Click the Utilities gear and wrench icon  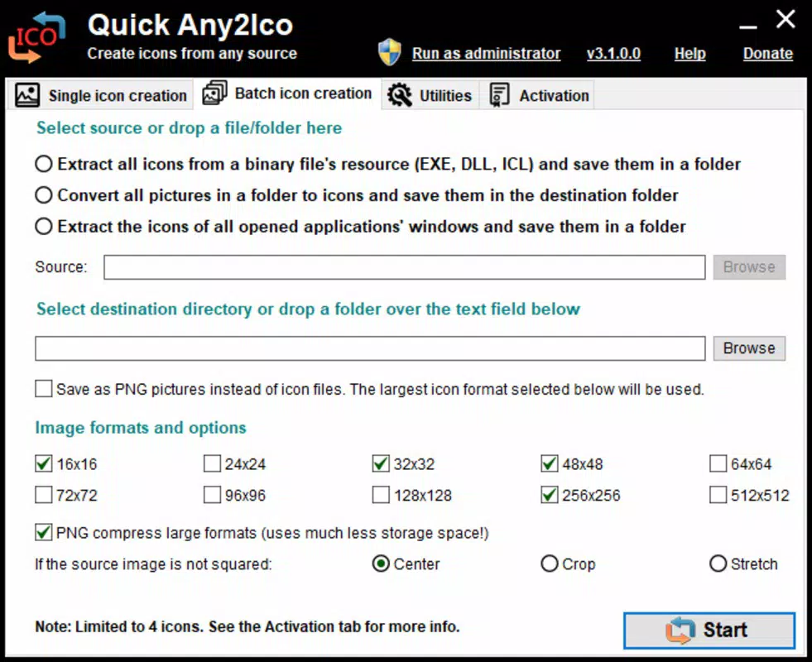point(399,95)
